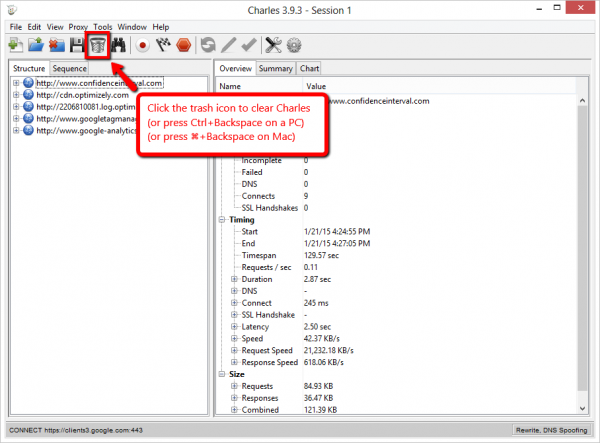Open the Tools menu
600x443 pixels.
pyautogui.click(x=103, y=27)
